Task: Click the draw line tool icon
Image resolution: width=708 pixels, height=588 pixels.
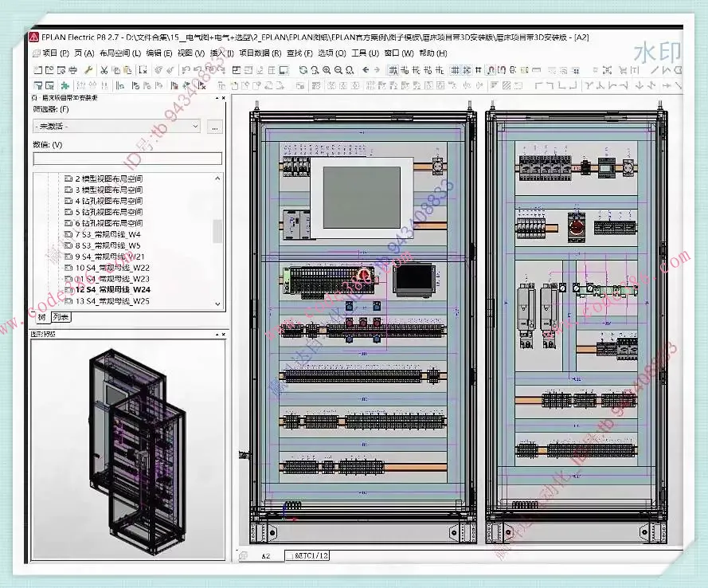Action: (x=655, y=70)
